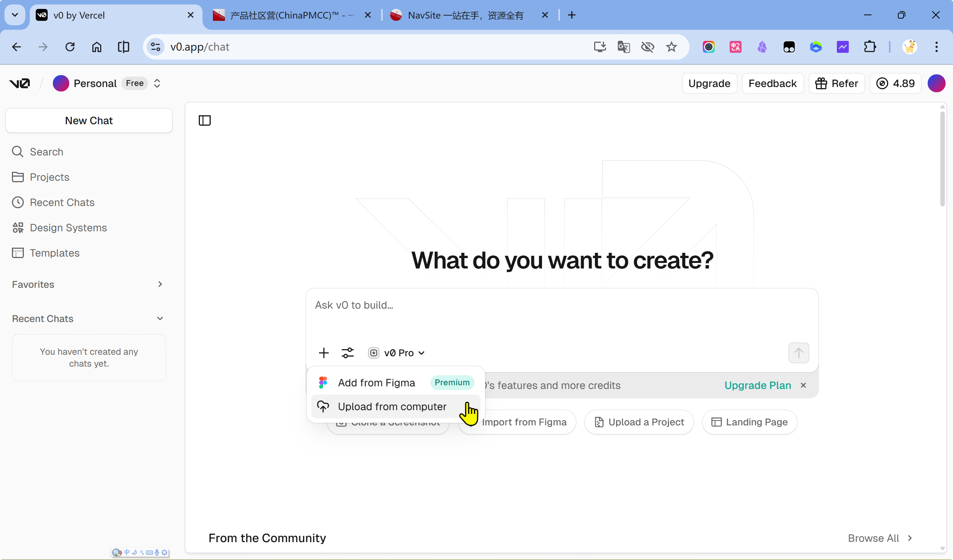Open Search in the sidebar

[46, 152]
